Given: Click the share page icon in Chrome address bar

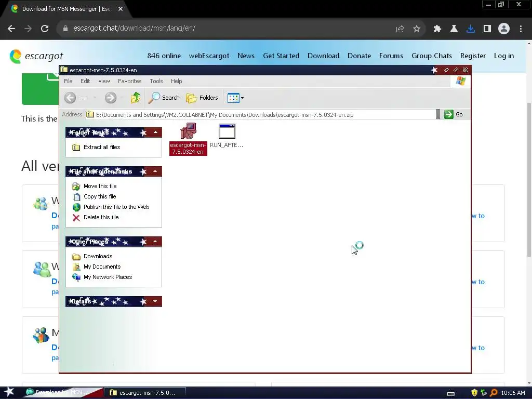Looking at the screenshot, I should click(x=400, y=29).
